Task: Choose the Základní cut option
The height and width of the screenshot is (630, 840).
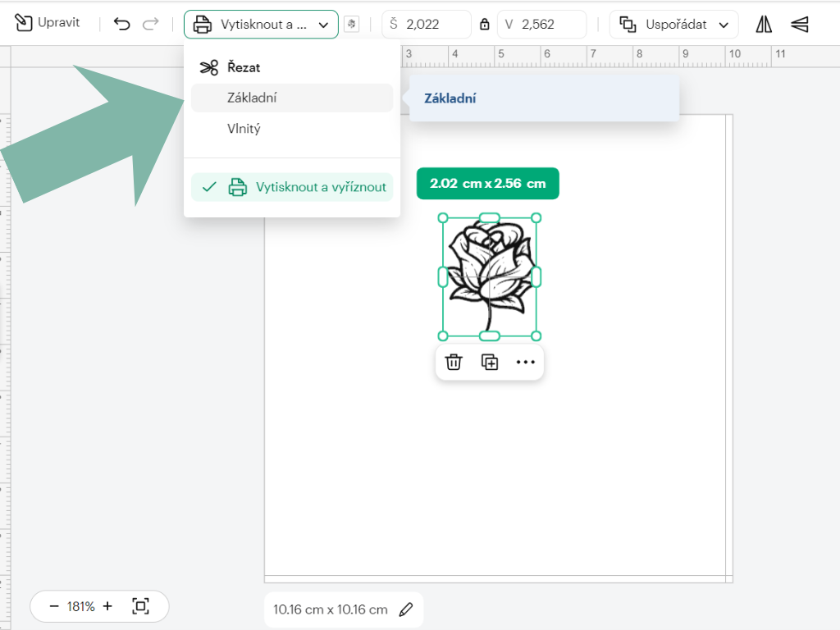Action: (x=292, y=98)
